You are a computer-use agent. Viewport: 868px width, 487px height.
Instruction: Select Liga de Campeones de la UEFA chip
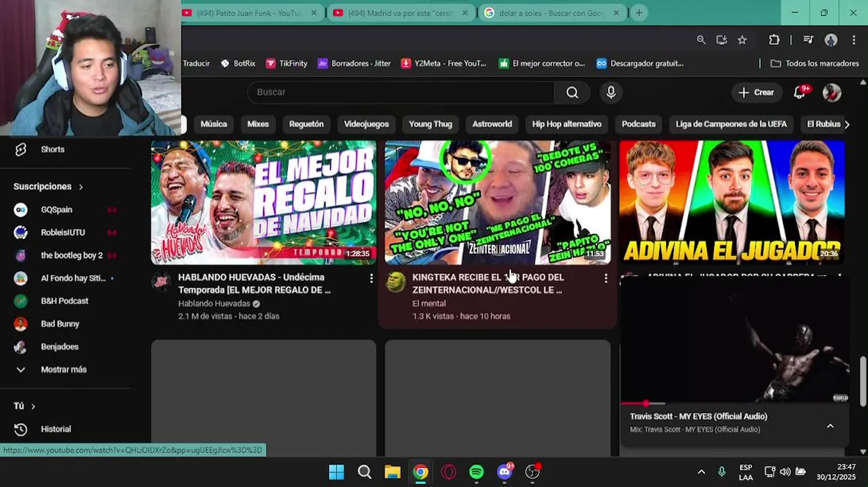(x=731, y=124)
